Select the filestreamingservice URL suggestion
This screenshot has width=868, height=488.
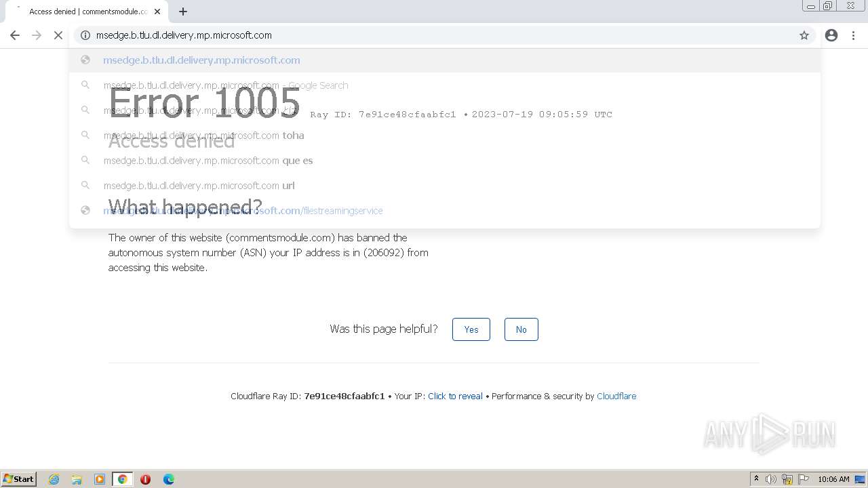pyautogui.click(x=445, y=211)
